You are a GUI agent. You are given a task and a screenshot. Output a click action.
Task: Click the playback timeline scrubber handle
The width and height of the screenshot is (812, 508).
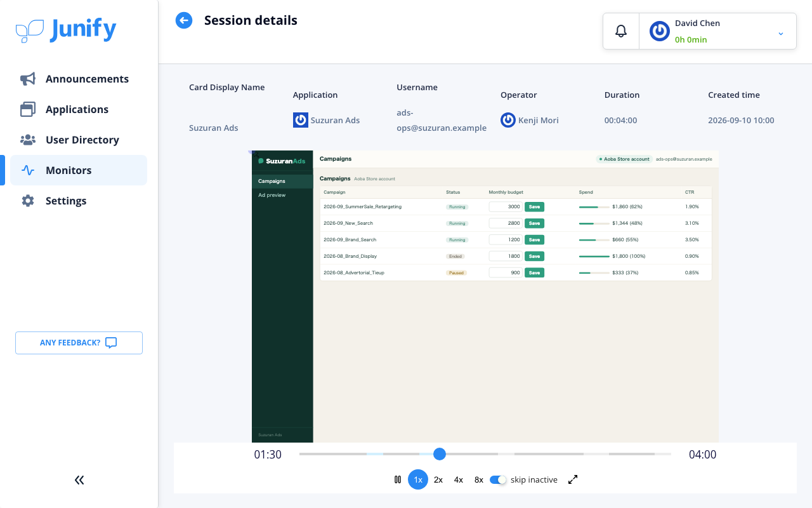coord(440,454)
